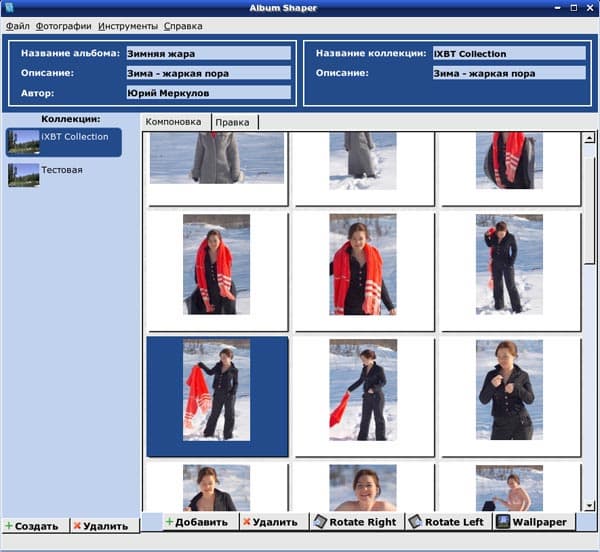Click the photo Удалить button next to Rotate Right

tap(274, 521)
